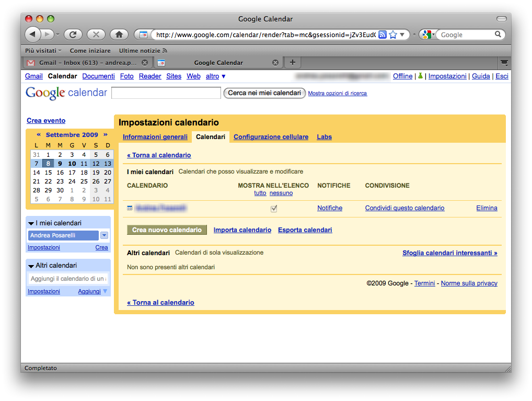Show the list of all tabs

point(504,63)
